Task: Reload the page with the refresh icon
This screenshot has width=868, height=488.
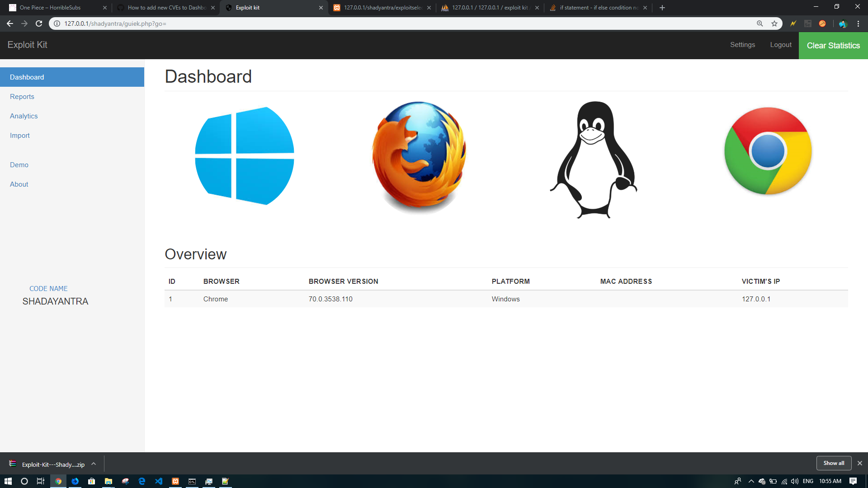Action: pos(39,23)
